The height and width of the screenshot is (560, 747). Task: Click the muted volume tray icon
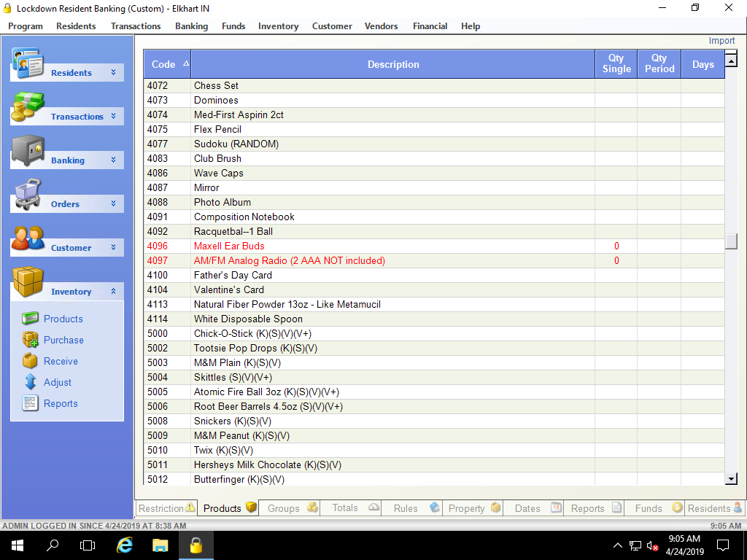pos(653,545)
